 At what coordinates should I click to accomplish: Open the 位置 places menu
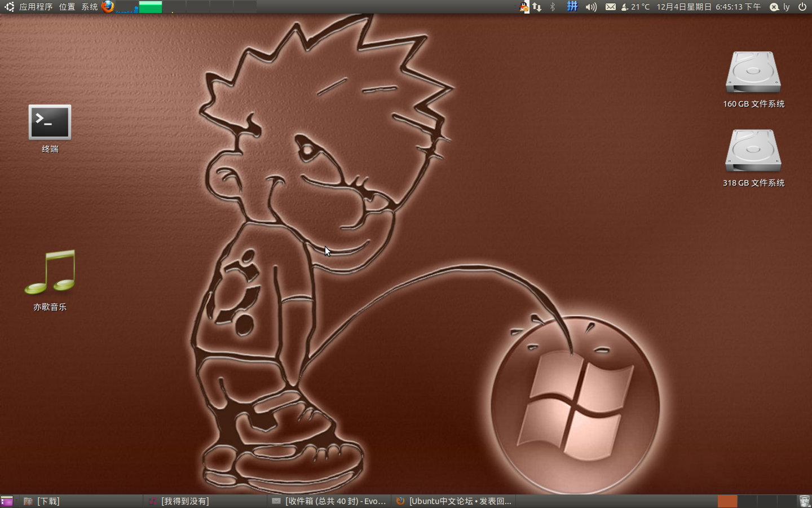coord(67,7)
